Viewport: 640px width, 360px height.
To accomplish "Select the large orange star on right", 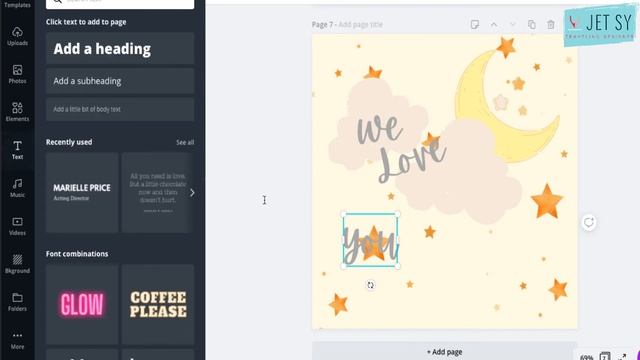I will pyautogui.click(x=547, y=202).
